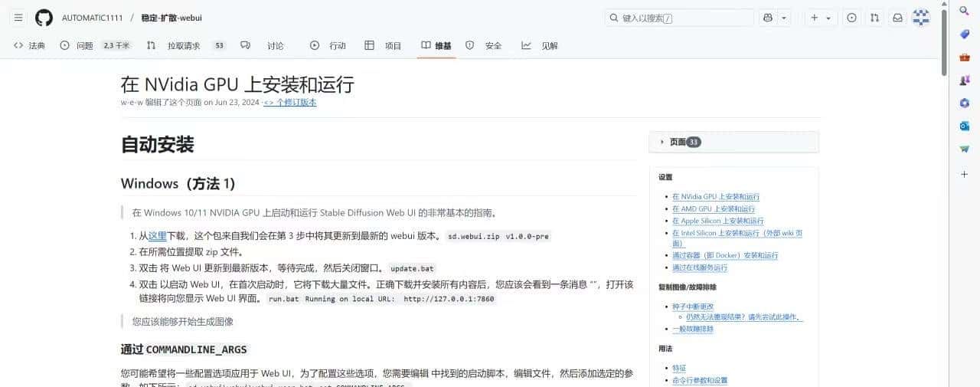Open sidebar link 在 NVidia GPU 上安装和运行
Screen dimensions: 980x387
[x=716, y=197]
